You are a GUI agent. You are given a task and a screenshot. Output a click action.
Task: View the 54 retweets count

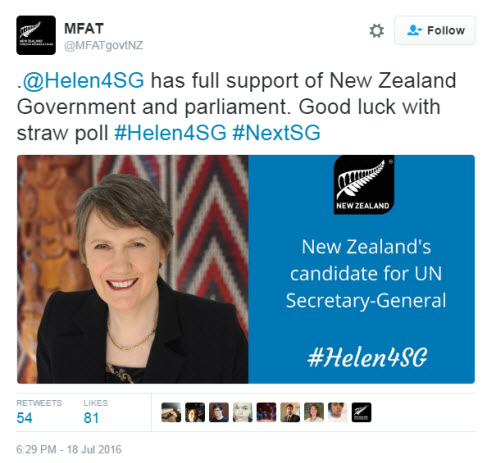24,418
